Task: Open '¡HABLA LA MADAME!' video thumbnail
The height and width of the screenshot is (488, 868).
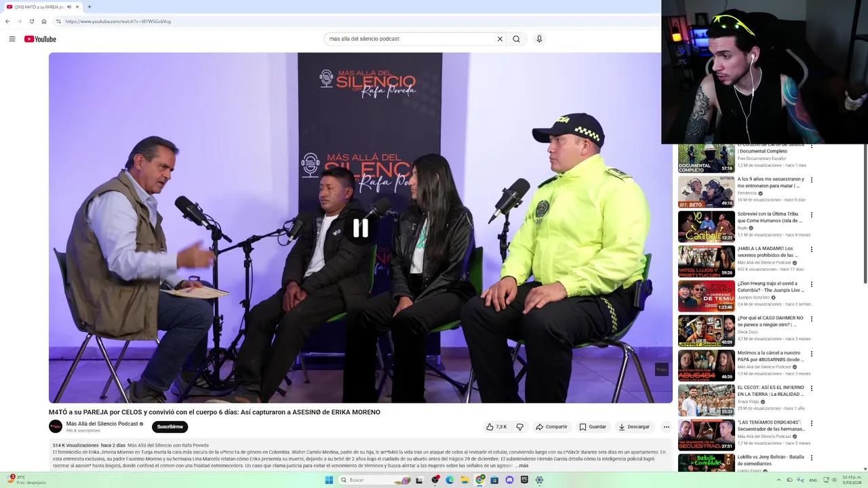Action: 706,262
